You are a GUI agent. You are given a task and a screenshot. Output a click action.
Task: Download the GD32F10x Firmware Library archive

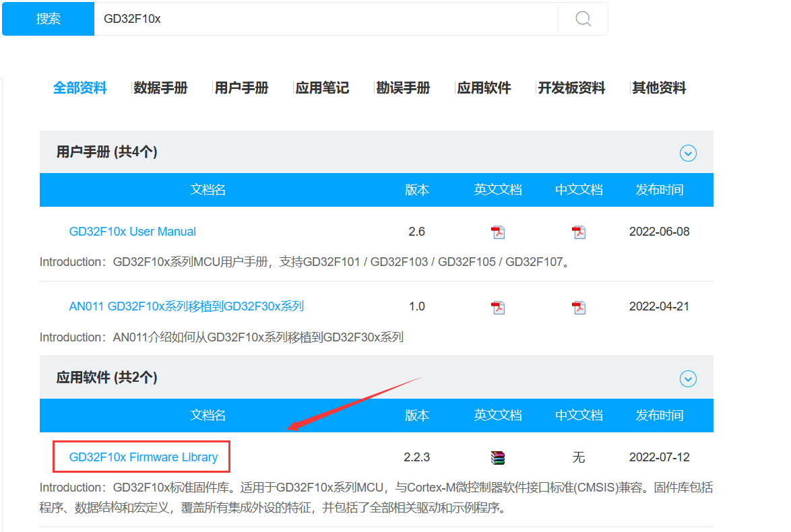(497, 457)
